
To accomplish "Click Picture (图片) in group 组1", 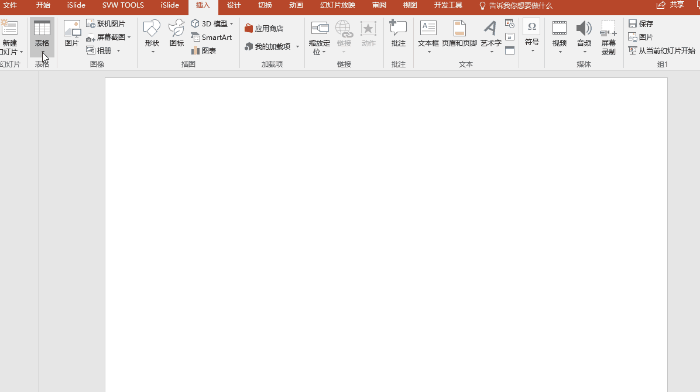I will (x=641, y=37).
